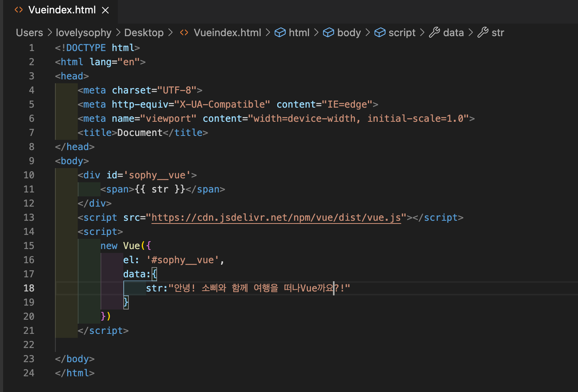Expand chevron after Users breadcrumb
Screen dimensions: 578x392
tap(50, 33)
